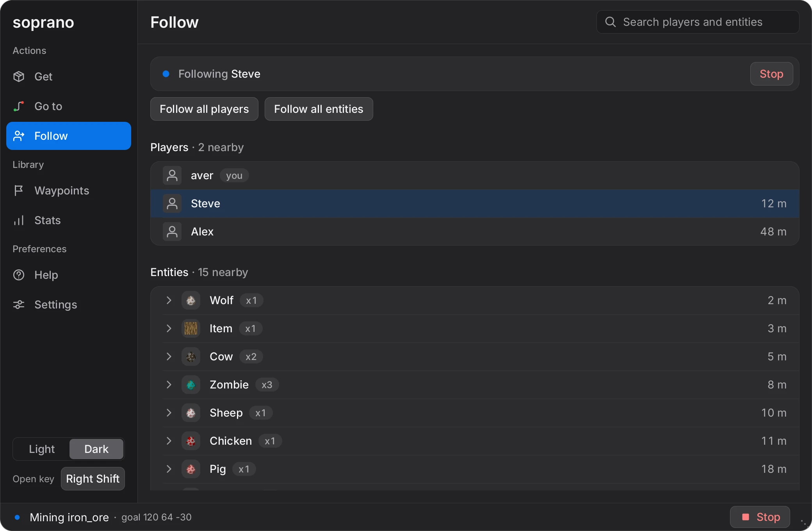The height and width of the screenshot is (531, 812).
Task: Expand the Pig entity group
Action: pos(169,469)
